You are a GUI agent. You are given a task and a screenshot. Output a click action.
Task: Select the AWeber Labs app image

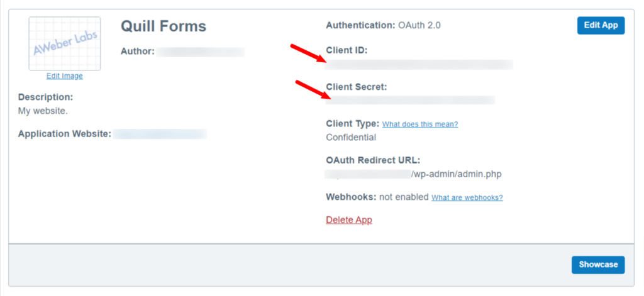[x=65, y=44]
